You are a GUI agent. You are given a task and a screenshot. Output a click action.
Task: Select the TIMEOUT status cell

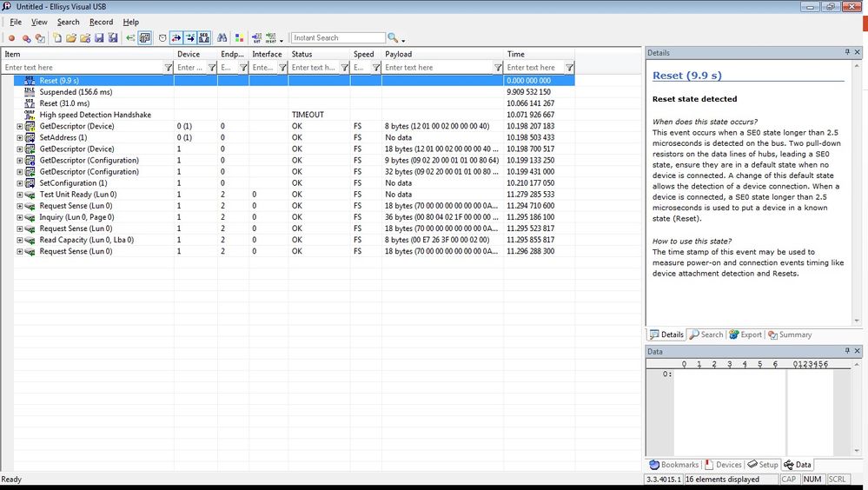click(319, 115)
